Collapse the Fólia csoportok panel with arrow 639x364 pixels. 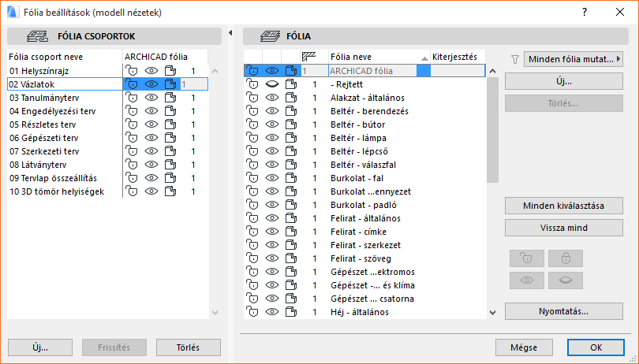[x=230, y=32]
